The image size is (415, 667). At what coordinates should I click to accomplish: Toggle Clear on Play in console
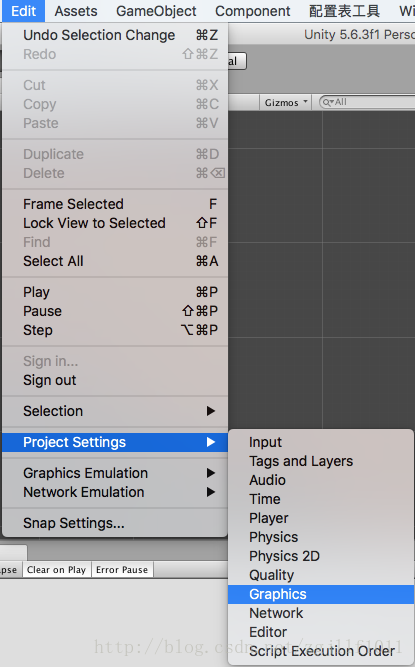point(56,570)
